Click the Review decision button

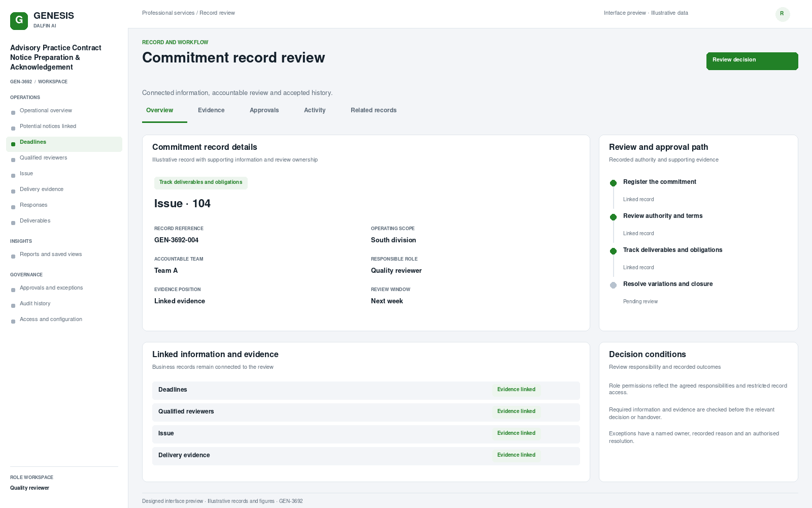[752, 61]
